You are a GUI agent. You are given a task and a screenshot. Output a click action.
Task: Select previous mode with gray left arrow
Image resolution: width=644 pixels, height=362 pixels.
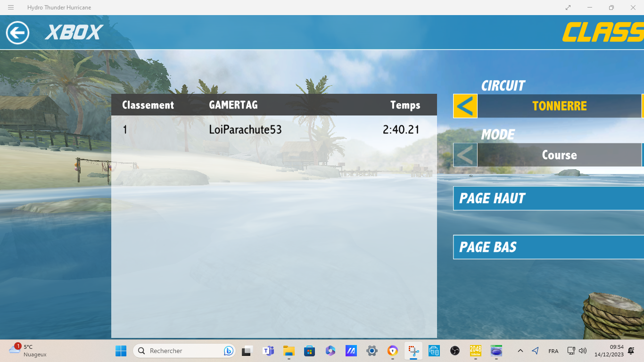(x=465, y=155)
